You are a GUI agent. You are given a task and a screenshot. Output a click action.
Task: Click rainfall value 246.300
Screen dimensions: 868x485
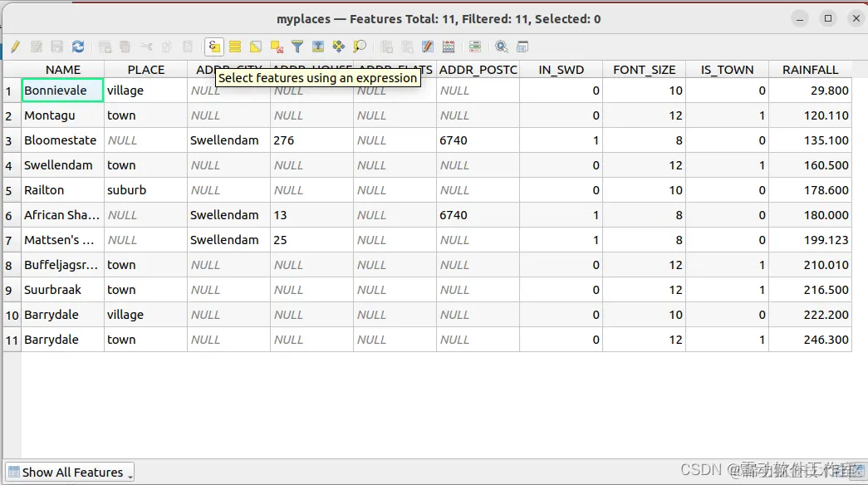(810, 340)
